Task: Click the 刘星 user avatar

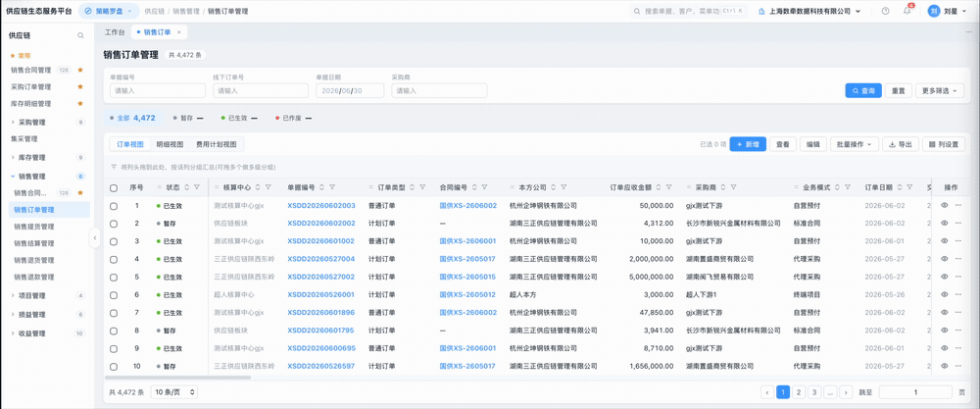Action: (934, 11)
